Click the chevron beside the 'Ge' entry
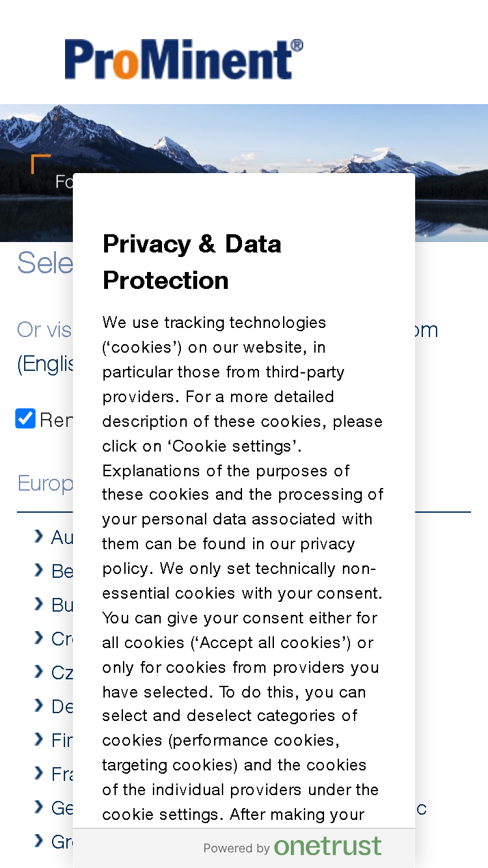The width and height of the screenshot is (488, 868). [x=39, y=807]
